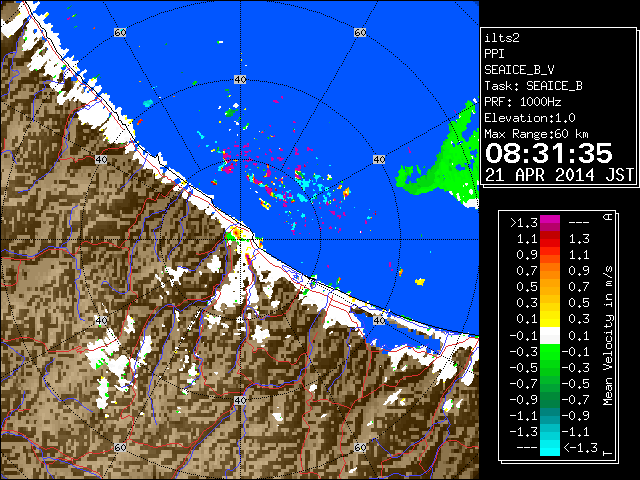The image size is (640, 480).
Task: Click the 'PRF: 1000Hz' text
Action: click(523, 102)
